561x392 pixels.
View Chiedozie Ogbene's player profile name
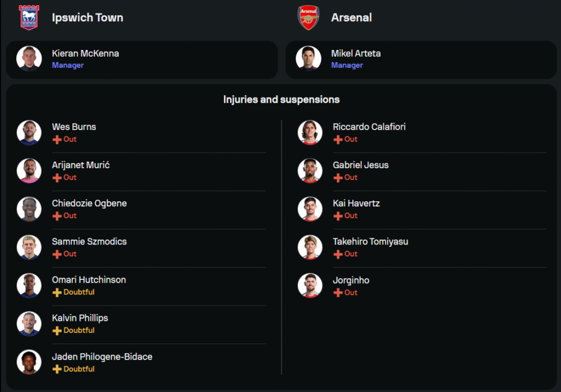(89, 203)
